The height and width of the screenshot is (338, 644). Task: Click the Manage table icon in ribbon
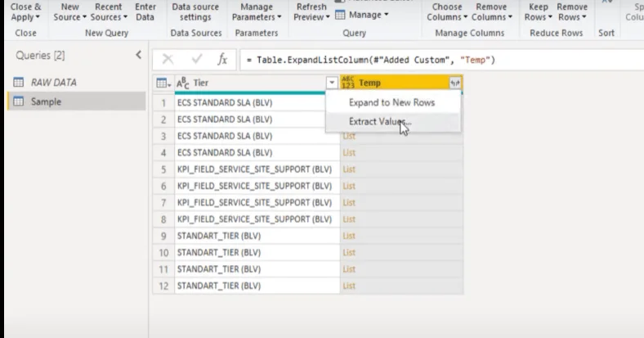pyautogui.click(x=340, y=16)
